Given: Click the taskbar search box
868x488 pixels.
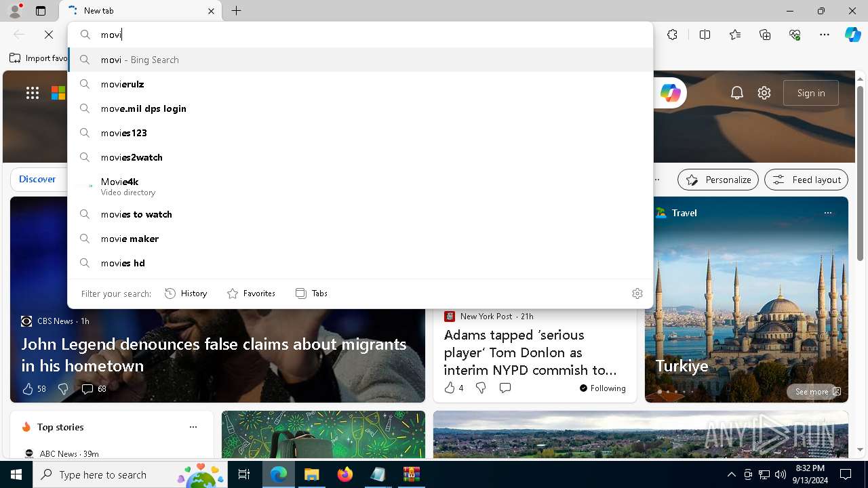Looking at the screenshot, I should (130, 474).
